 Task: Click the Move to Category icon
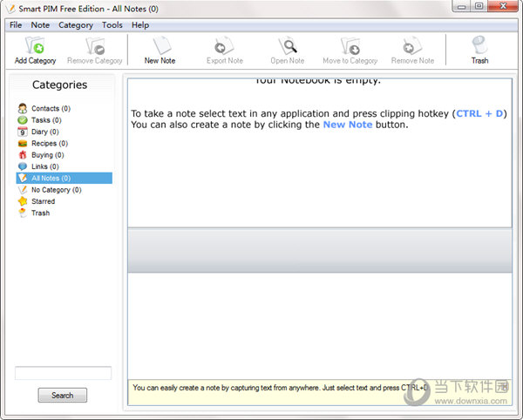coord(350,45)
